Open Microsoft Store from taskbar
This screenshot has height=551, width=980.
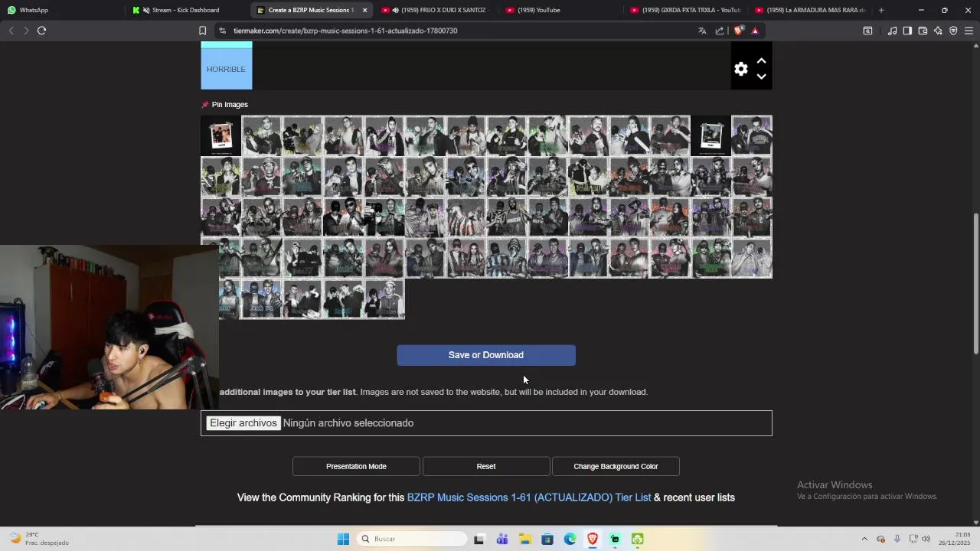click(x=547, y=539)
